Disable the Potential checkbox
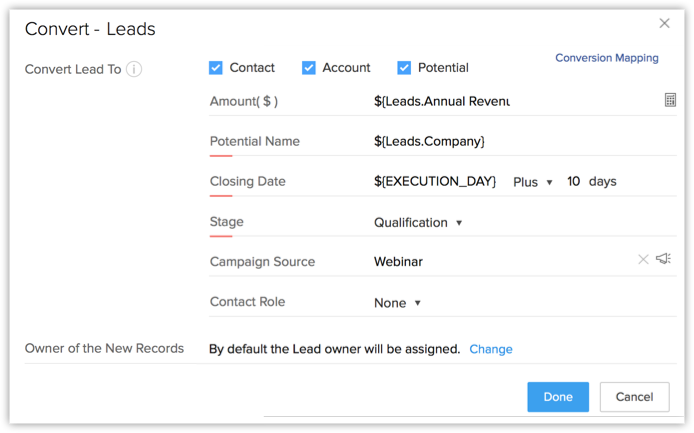 point(404,68)
